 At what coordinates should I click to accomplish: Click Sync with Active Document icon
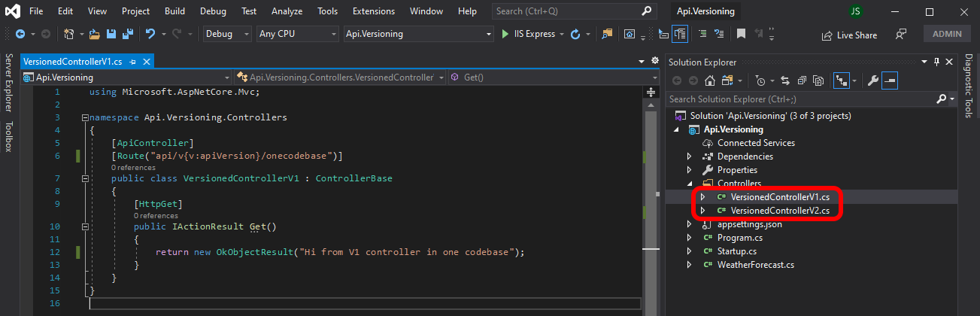tap(784, 81)
